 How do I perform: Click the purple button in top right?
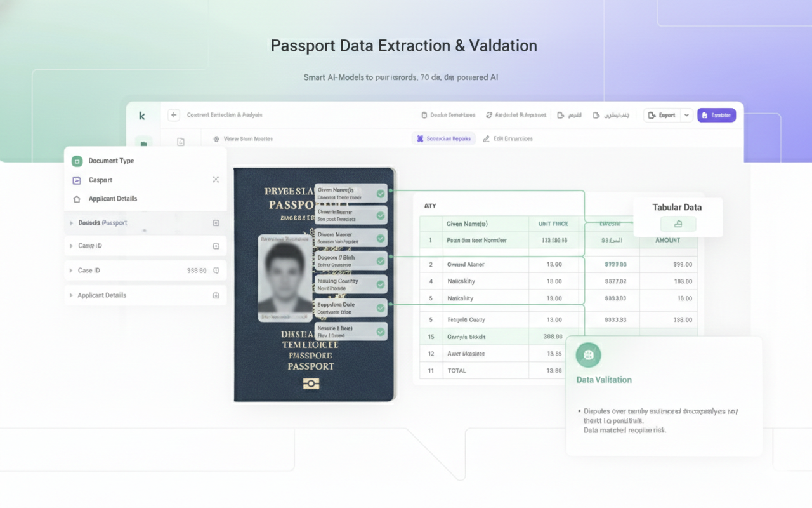point(716,115)
